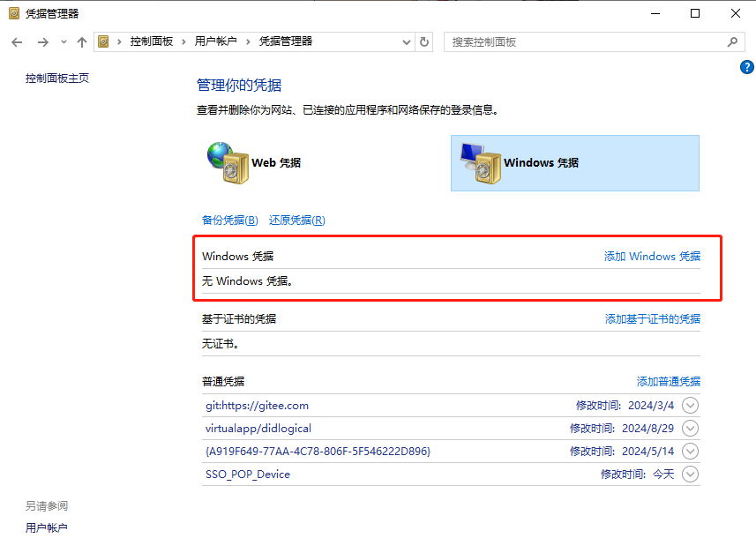Go up one level with the up arrow
Viewport: 756px width, 553px height.
click(80, 41)
